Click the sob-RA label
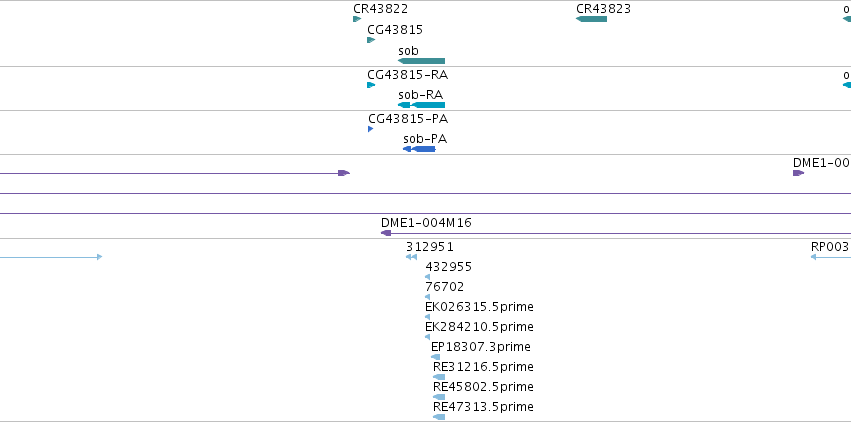The height and width of the screenshot is (422, 851). (421, 95)
